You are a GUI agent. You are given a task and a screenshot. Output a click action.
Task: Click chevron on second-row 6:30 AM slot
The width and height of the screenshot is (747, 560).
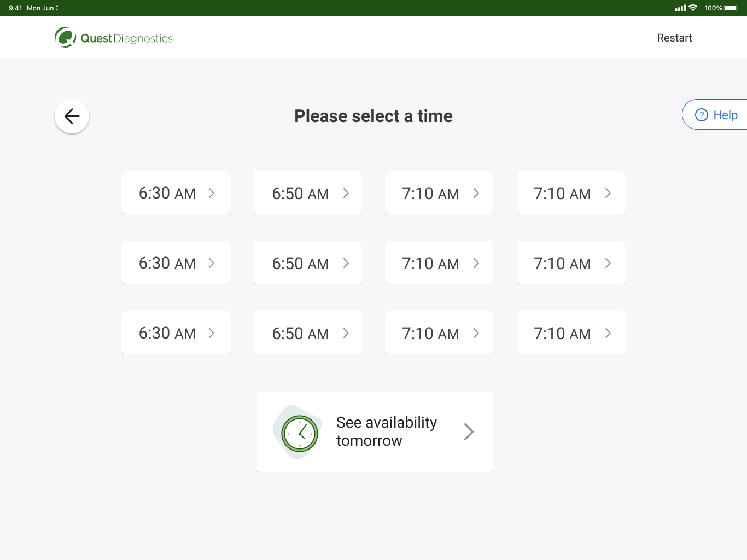(x=212, y=263)
